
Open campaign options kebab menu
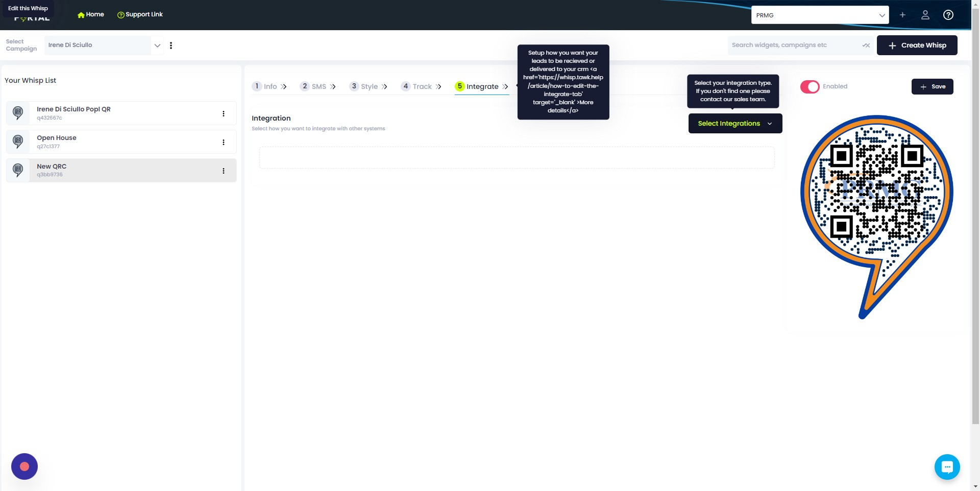tap(171, 45)
